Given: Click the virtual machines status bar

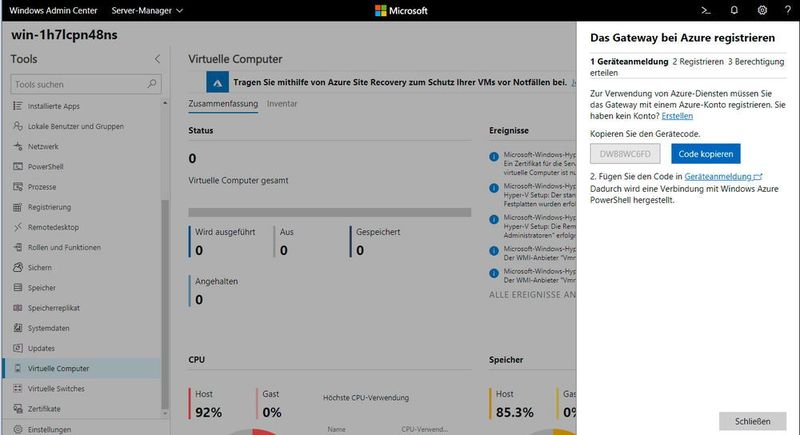Looking at the screenshot, I should [x=330, y=212].
